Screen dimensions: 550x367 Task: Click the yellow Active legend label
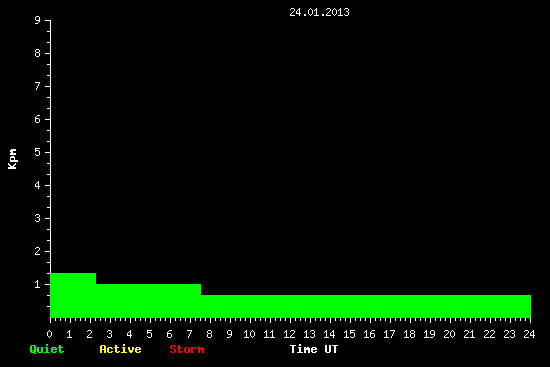[120, 349]
